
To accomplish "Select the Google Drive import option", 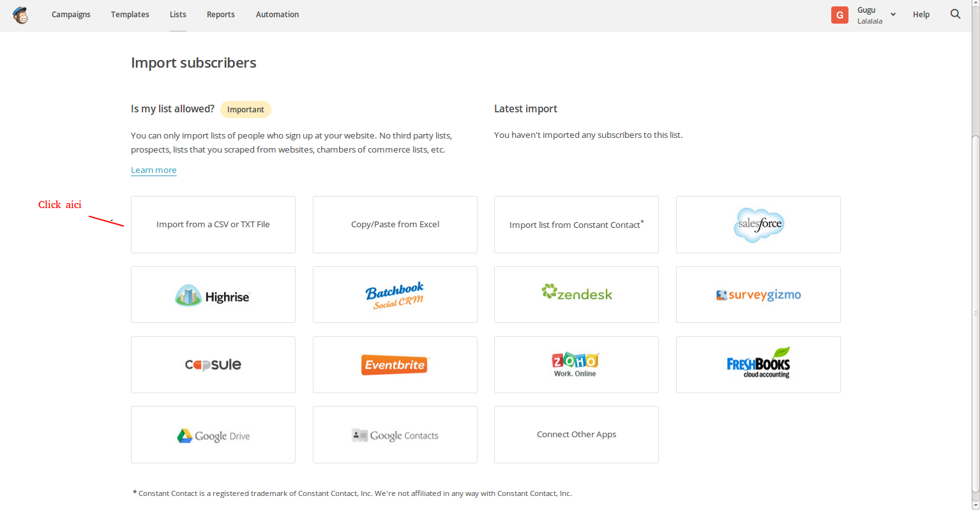I will tap(213, 435).
